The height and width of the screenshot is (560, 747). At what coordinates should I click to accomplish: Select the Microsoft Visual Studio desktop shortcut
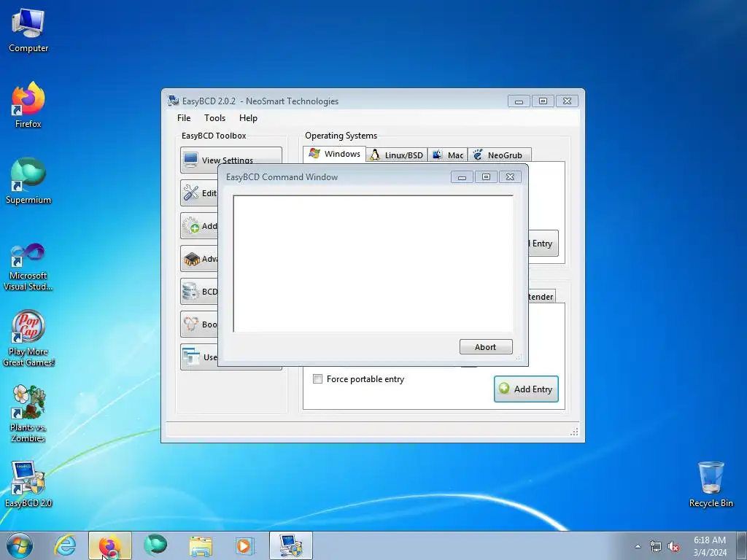(x=28, y=267)
